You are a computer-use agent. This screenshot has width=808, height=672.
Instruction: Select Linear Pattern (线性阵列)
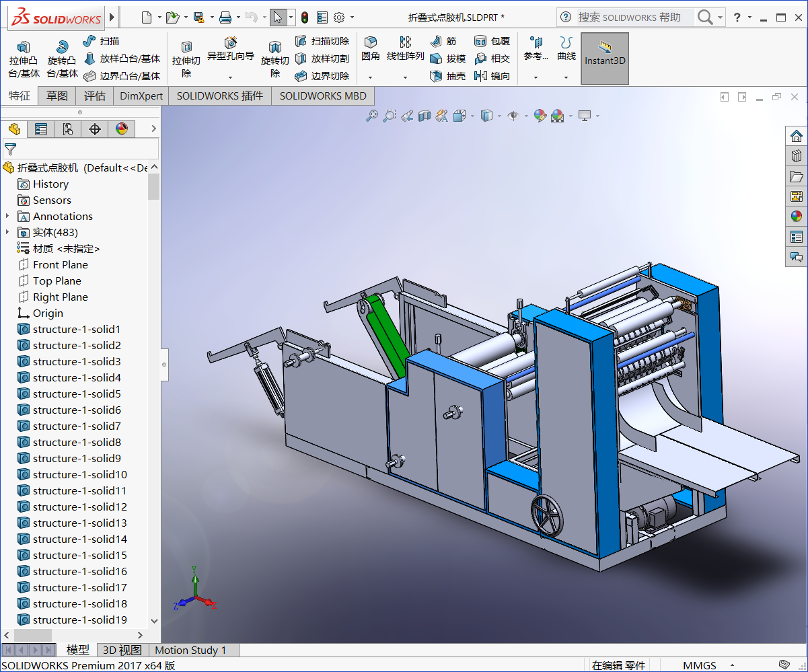click(x=406, y=48)
